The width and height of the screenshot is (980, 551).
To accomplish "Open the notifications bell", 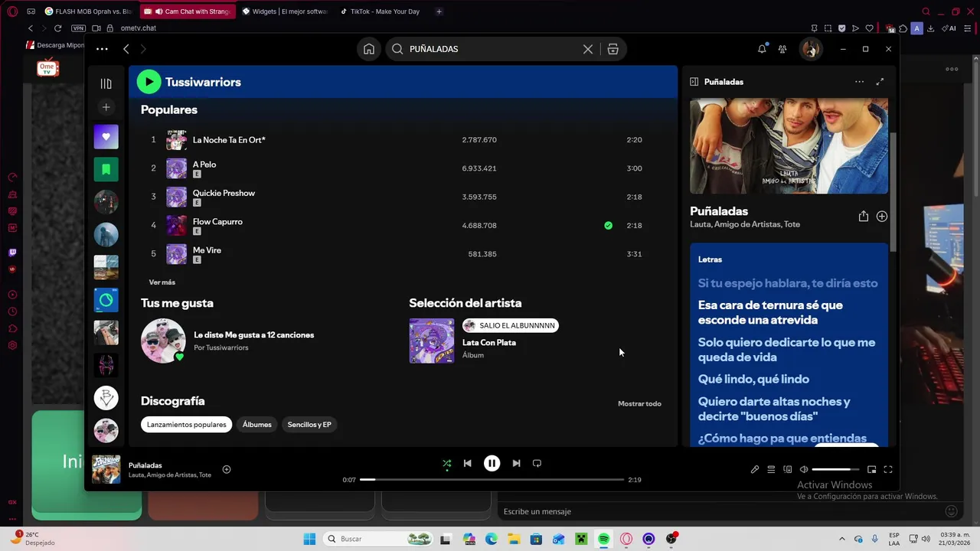I will 762,49.
